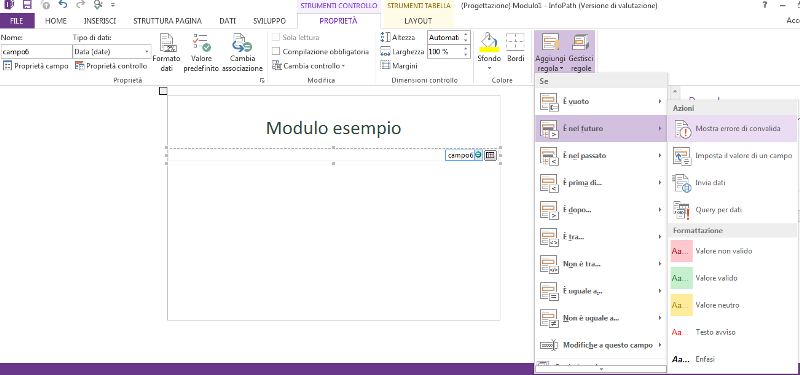The height and width of the screenshot is (375, 800).
Task: Click the Redo arrow in quick access toolbar
Action: [80, 5]
